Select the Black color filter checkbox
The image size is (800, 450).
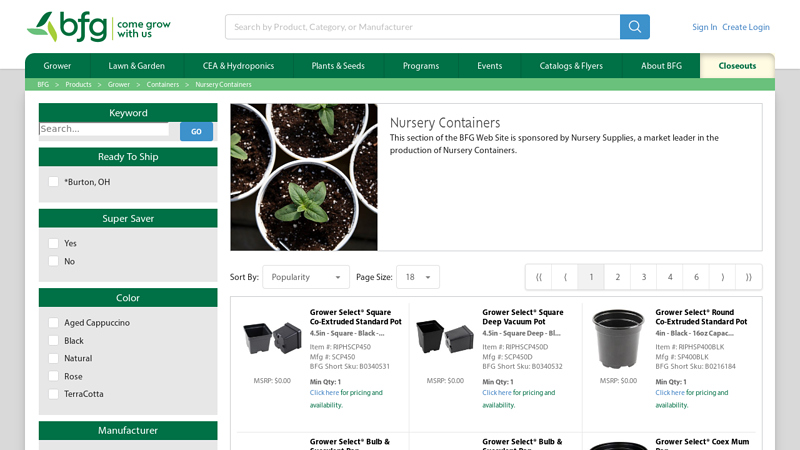click(53, 341)
